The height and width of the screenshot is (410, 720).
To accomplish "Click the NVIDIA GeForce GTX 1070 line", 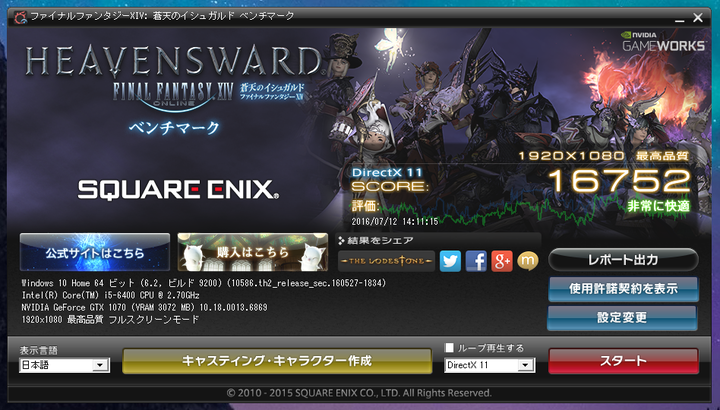I will point(144,307).
